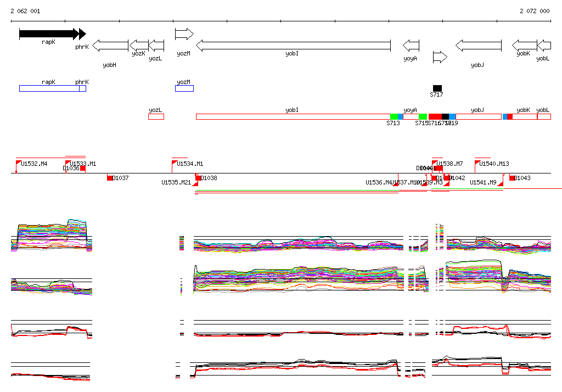
Task: Select the U1532.M4 red flag marker
Action: [19, 163]
